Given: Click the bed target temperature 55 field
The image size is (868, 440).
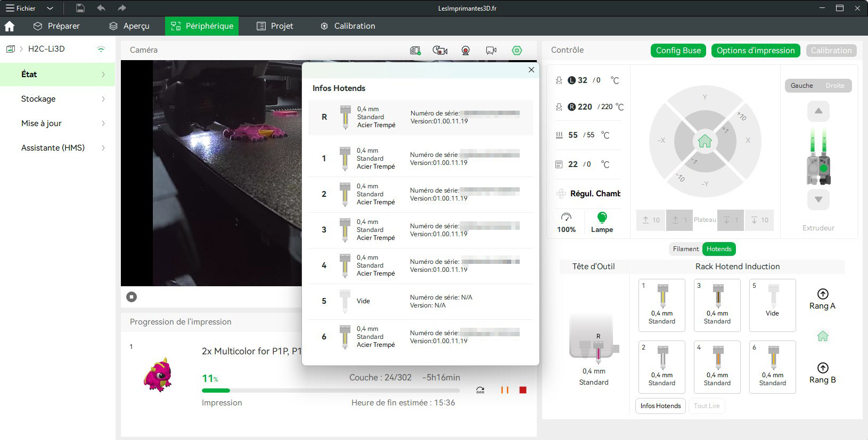Looking at the screenshot, I should (x=590, y=135).
